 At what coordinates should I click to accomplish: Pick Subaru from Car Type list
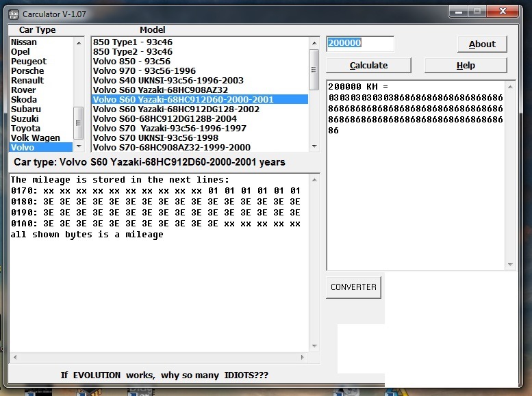click(x=41, y=109)
